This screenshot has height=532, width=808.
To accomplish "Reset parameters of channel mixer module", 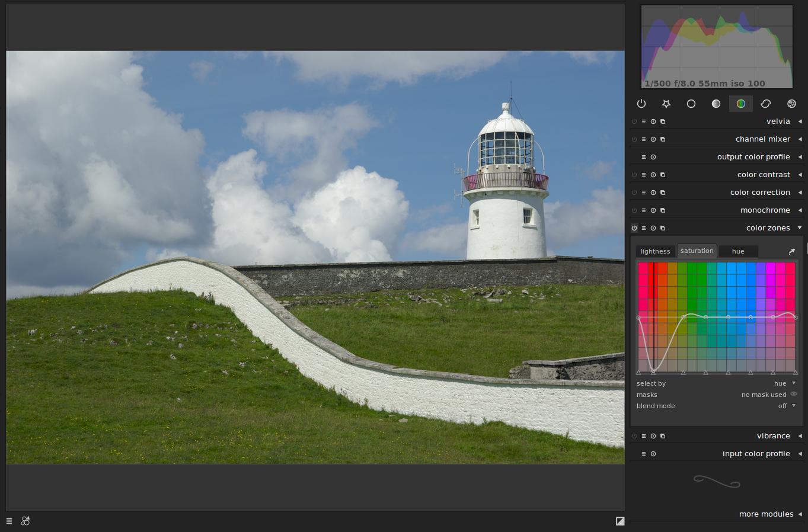I will tap(653, 139).
